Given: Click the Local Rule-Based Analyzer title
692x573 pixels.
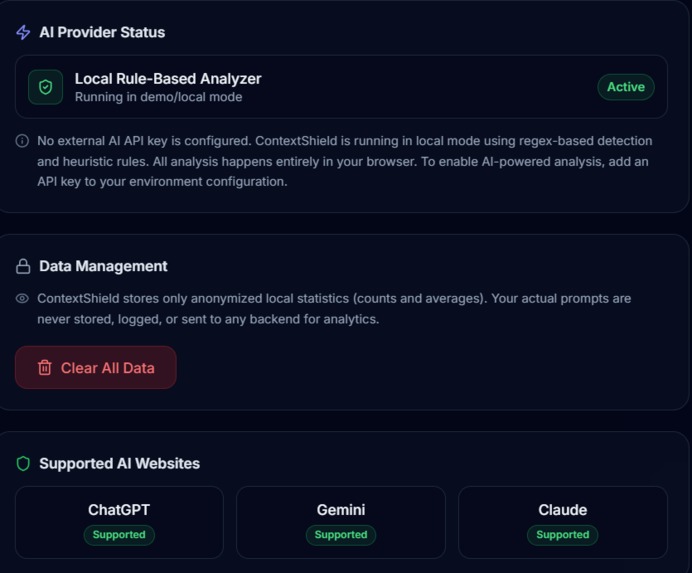Looking at the screenshot, I should coord(168,79).
